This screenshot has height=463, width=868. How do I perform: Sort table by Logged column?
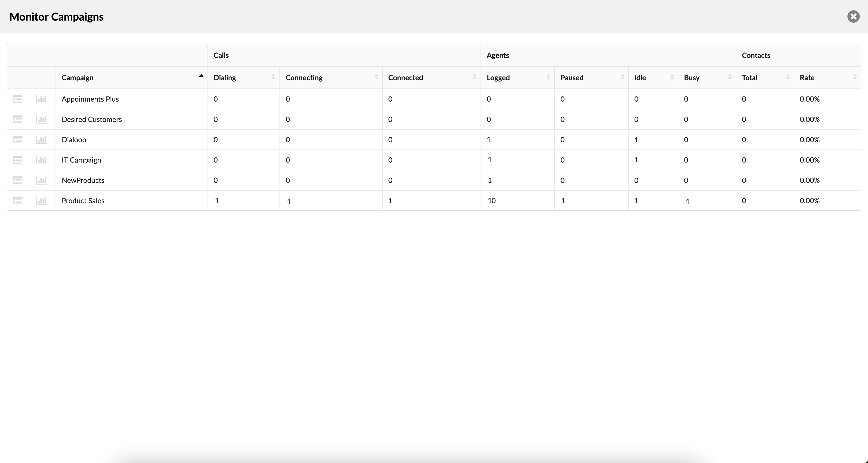click(518, 78)
